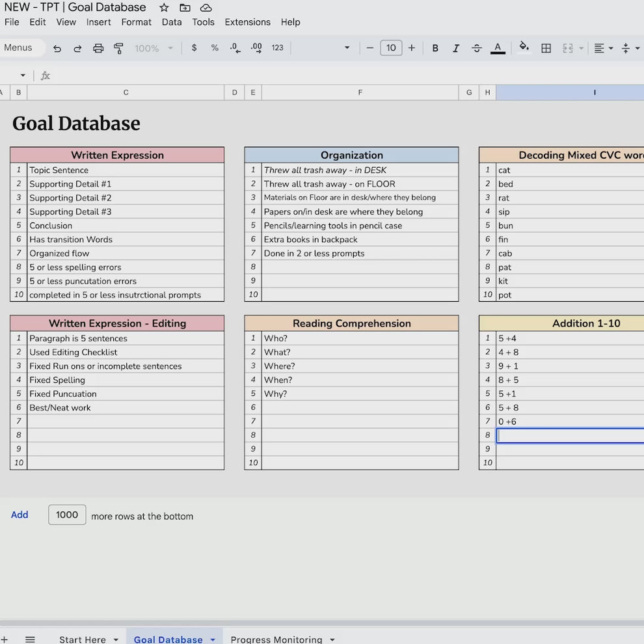The image size is (644, 644).
Task: Select the Written Expression header cell
Action: [x=117, y=155]
